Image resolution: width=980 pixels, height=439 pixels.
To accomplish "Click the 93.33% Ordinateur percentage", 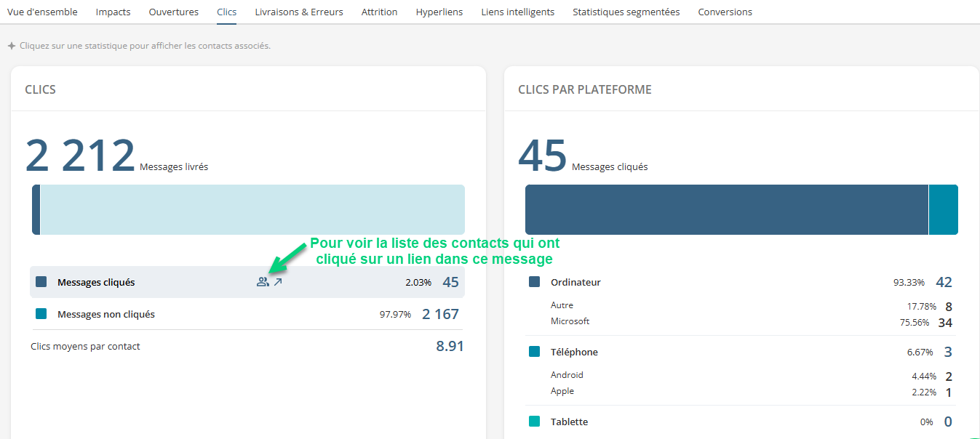I will (909, 282).
